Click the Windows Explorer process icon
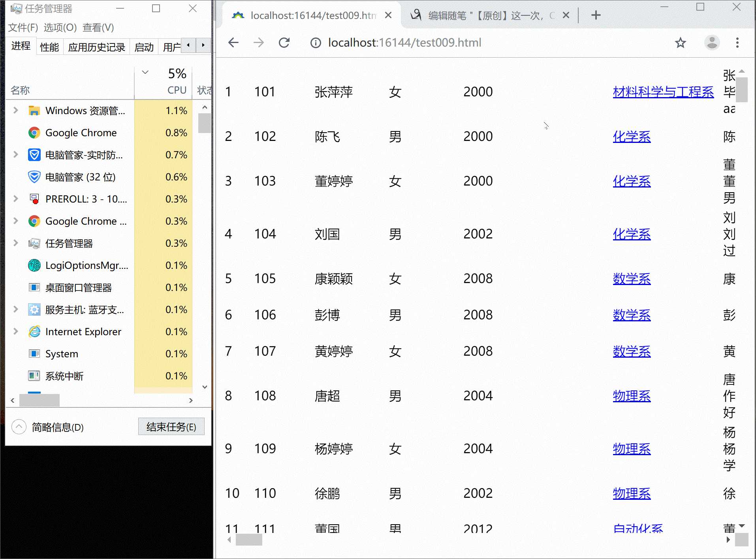756x559 pixels. (34, 111)
